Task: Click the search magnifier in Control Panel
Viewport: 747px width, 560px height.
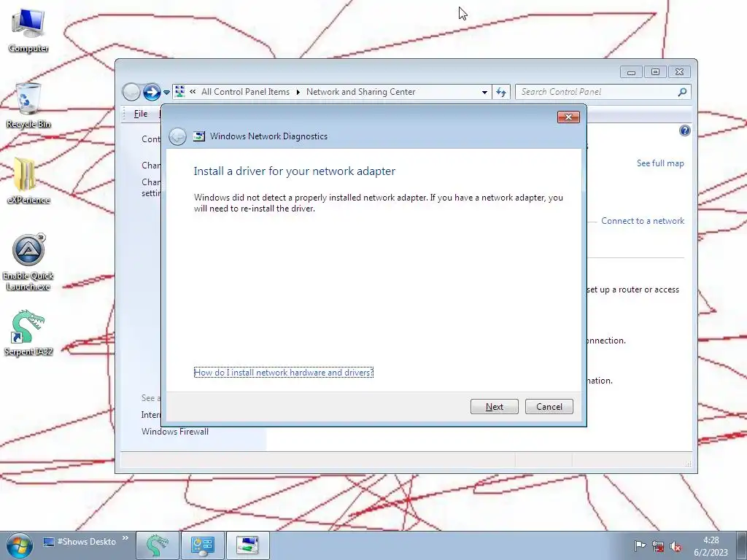Action: 682,92
